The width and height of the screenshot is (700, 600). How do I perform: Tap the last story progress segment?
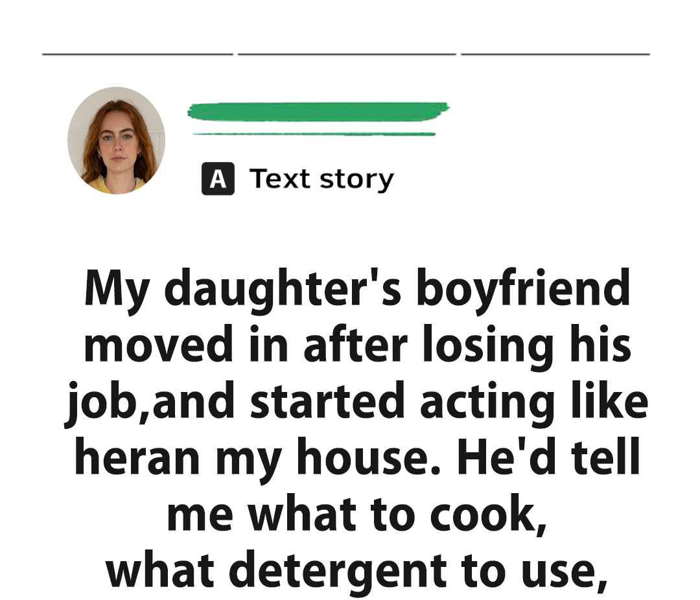pos(555,54)
